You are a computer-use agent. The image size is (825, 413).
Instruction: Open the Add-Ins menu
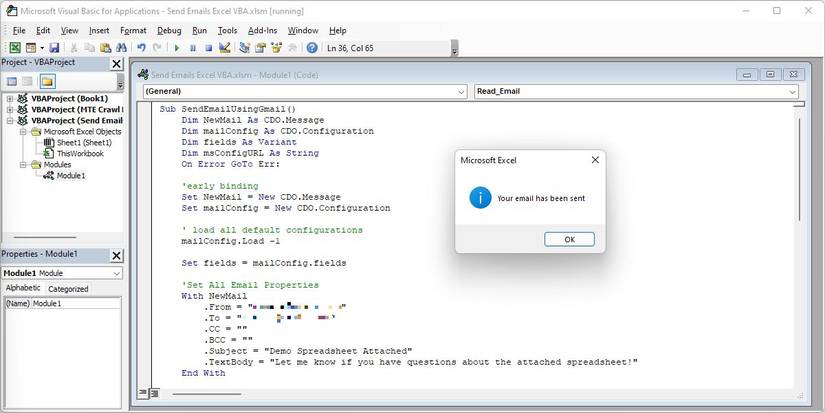coord(262,31)
